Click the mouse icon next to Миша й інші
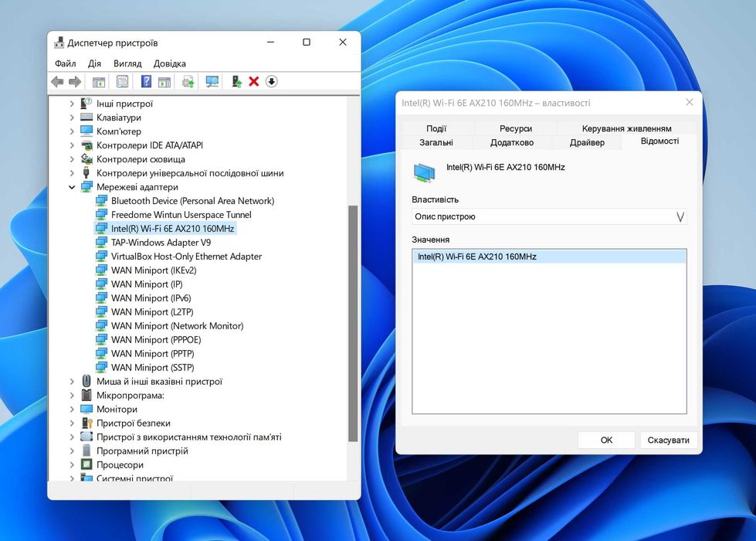 [x=86, y=381]
